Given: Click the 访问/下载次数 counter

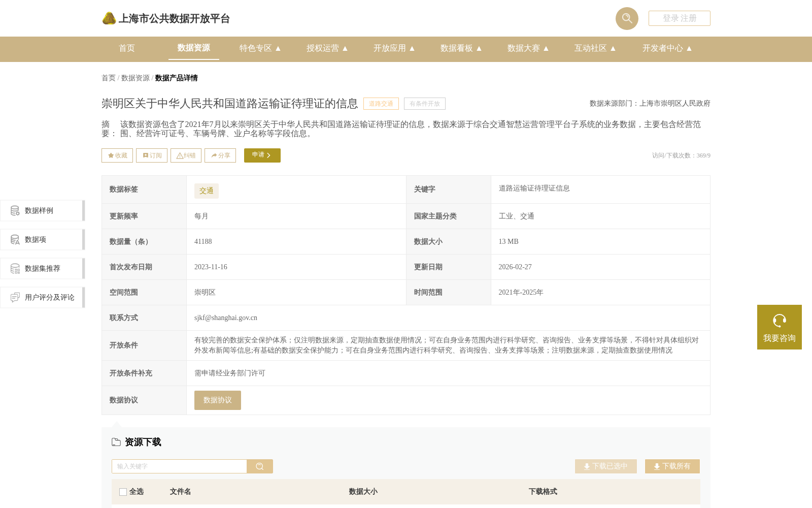Looking at the screenshot, I should click(x=681, y=155).
